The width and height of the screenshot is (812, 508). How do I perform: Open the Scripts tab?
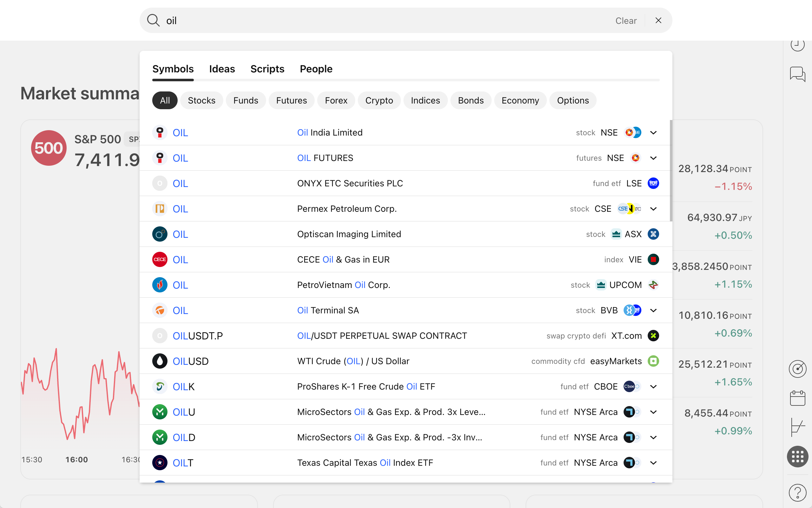267,69
